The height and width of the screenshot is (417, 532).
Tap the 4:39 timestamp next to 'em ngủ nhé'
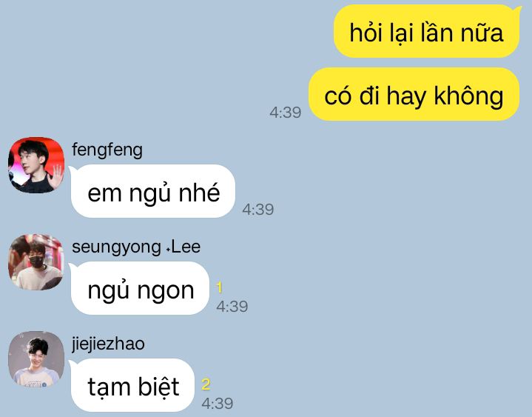(x=257, y=210)
